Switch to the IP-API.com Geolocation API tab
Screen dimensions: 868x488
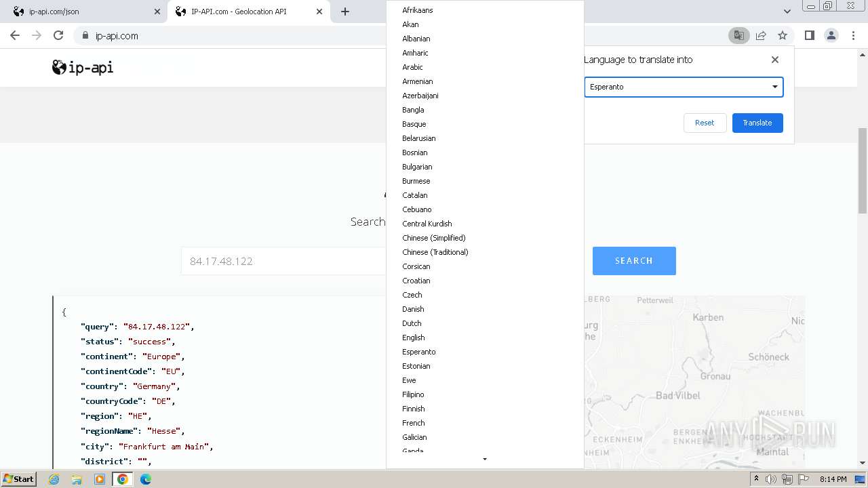click(248, 12)
